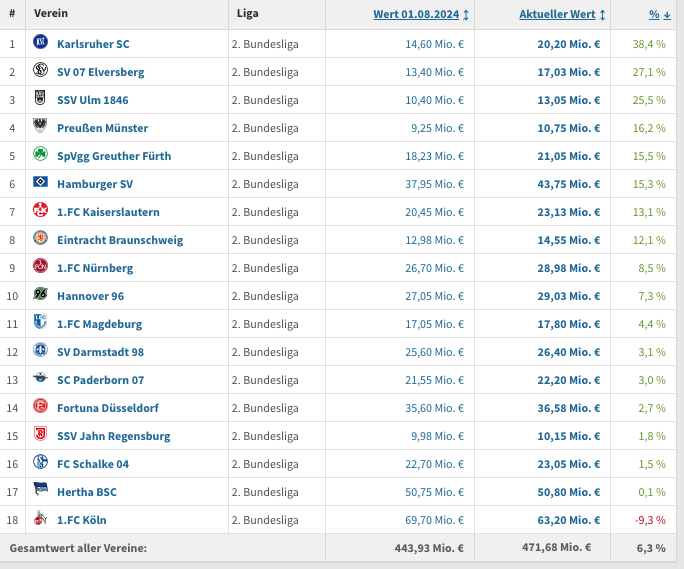The width and height of the screenshot is (684, 569).
Task: Click Hertha BSC's current value 50,80 Mio. €
Action: coord(569,492)
